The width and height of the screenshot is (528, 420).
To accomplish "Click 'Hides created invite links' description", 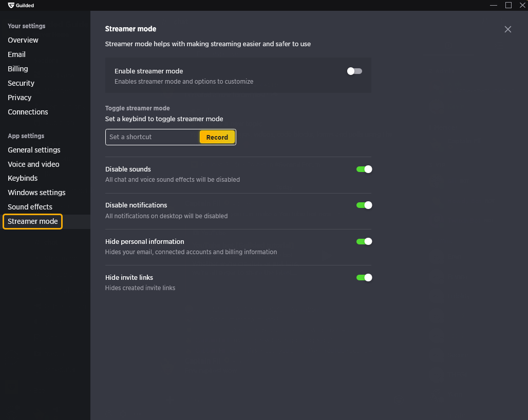I will pyautogui.click(x=140, y=288).
